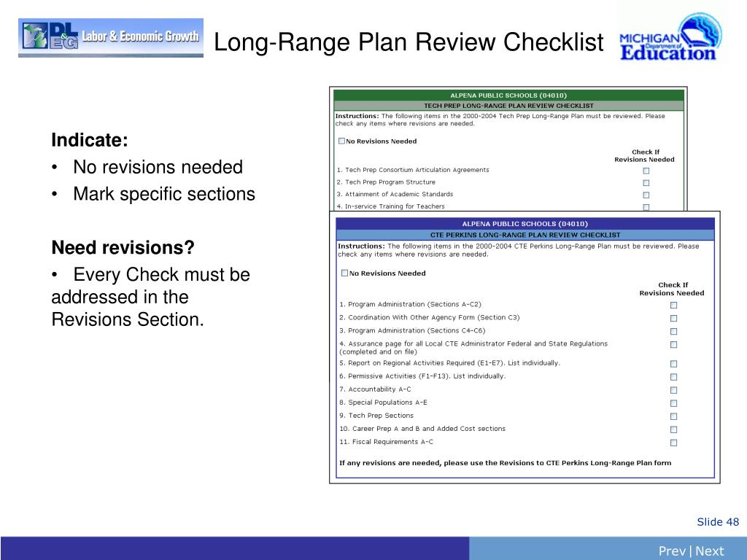Screen dimensions: 747x560
Task: Go to the next slide via Next
Action: click(709, 551)
